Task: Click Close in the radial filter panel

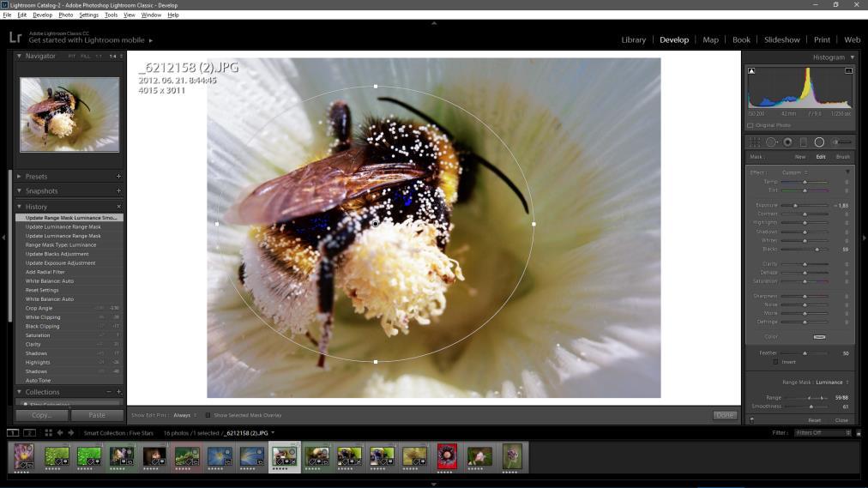Action: (841, 420)
